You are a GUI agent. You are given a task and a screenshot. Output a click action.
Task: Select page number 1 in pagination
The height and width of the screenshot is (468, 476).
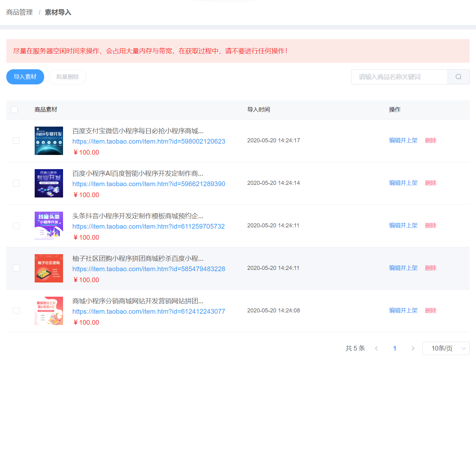[x=395, y=348]
